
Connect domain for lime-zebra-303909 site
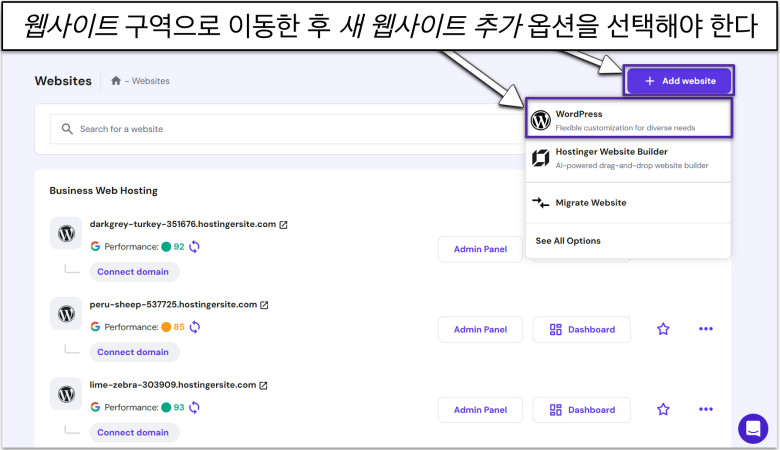point(133,432)
